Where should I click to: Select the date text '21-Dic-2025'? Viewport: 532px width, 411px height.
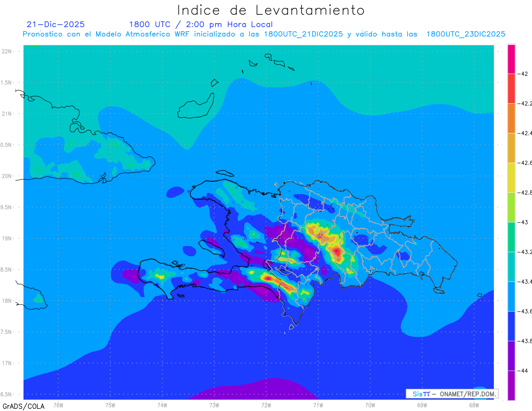[56, 24]
